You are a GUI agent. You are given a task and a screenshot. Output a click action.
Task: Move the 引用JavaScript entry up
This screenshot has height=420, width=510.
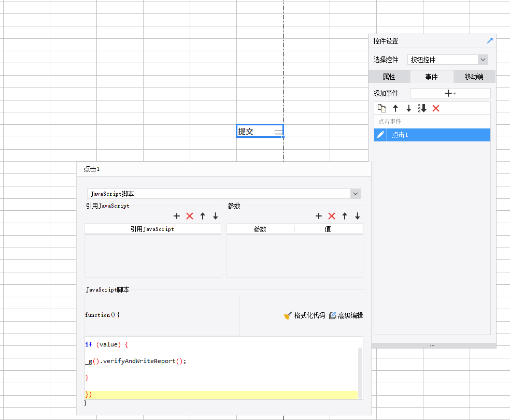[x=203, y=216]
